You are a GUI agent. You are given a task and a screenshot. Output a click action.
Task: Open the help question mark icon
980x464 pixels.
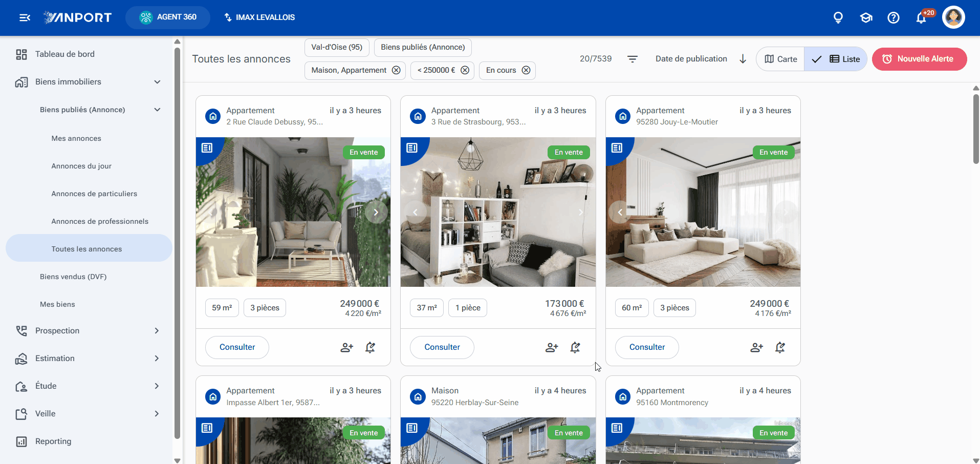894,18
